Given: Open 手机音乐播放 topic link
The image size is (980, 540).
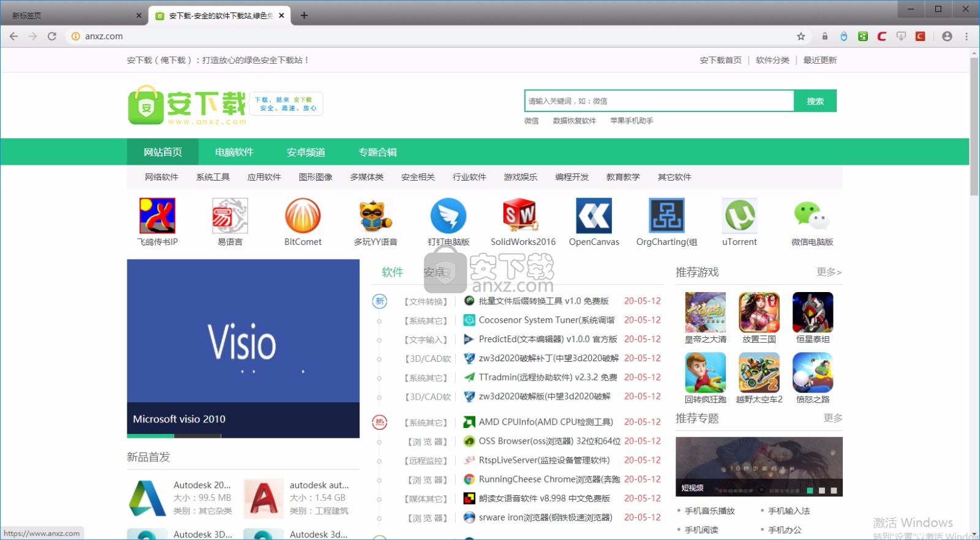Looking at the screenshot, I should click(x=709, y=511).
